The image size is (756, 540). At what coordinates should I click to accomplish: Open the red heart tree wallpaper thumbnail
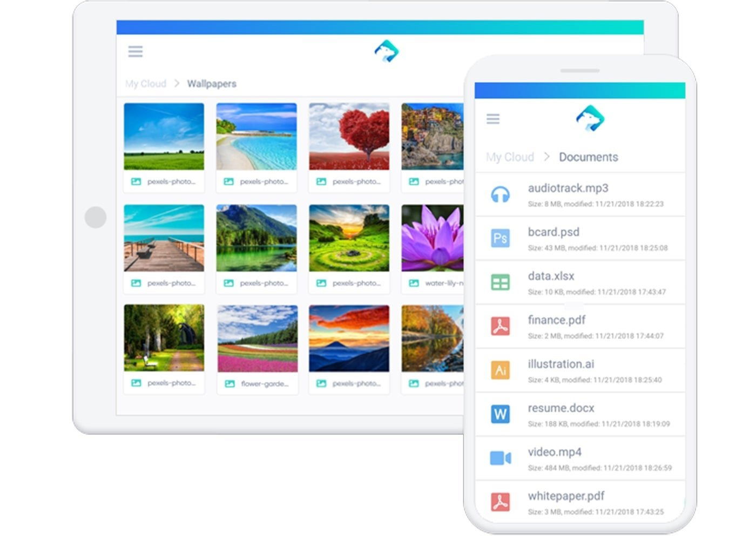[349, 137]
